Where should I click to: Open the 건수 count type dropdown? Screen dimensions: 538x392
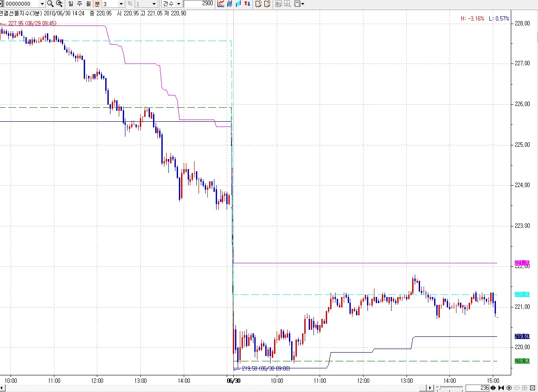pyautogui.click(x=178, y=4)
